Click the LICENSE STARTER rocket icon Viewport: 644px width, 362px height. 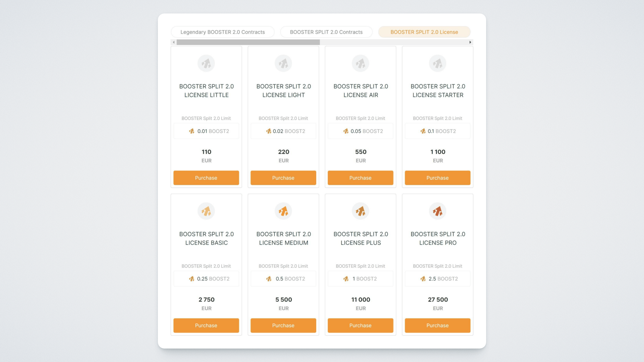click(437, 63)
